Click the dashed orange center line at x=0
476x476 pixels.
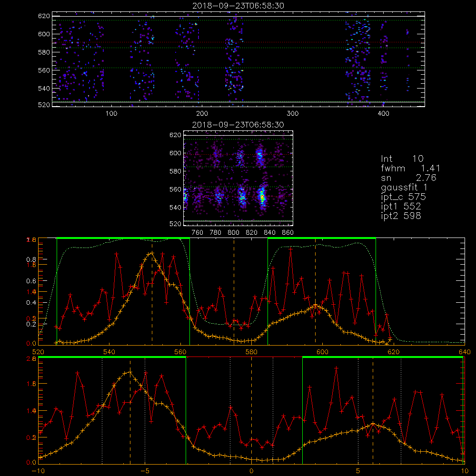(x=251, y=410)
